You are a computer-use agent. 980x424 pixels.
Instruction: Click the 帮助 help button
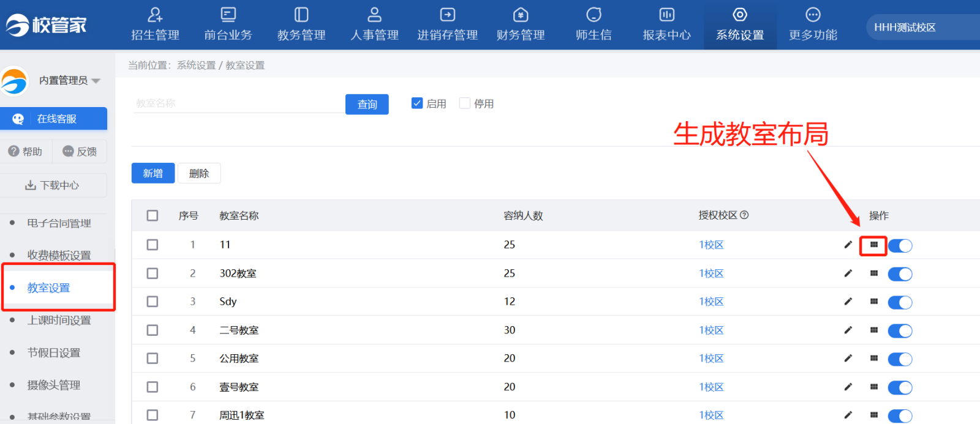pyautogui.click(x=26, y=151)
